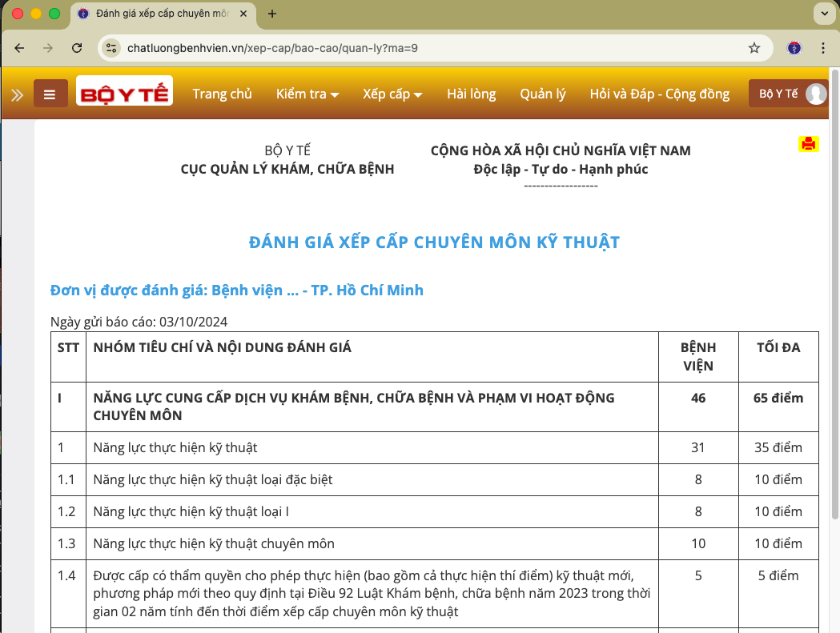This screenshot has width=840, height=633.
Task: View site information icon in address bar
Action: [x=111, y=48]
